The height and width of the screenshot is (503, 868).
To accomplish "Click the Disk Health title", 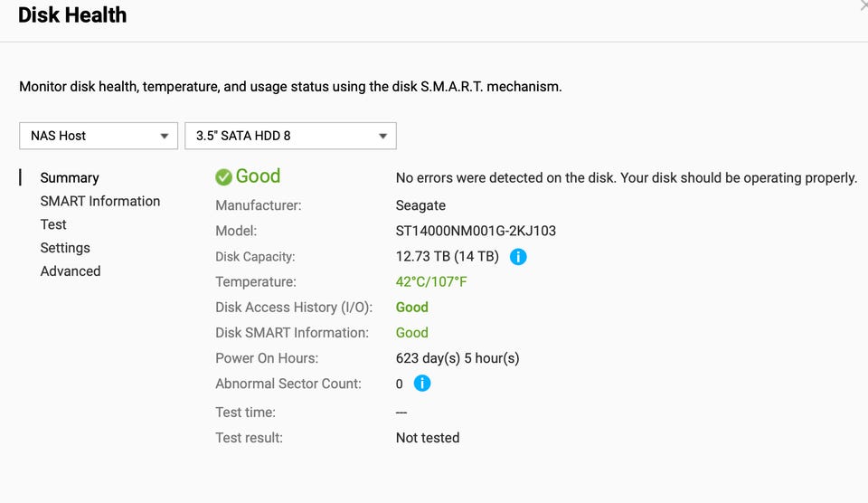I will [x=72, y=15].
